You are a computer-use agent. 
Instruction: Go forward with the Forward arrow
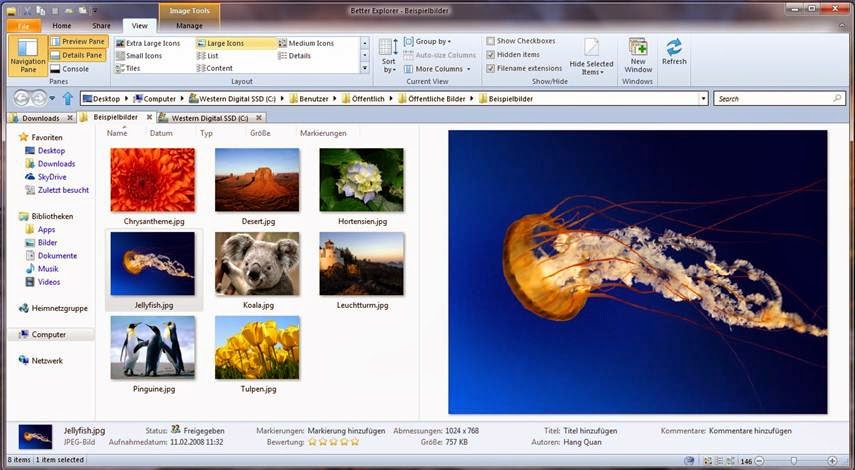coord(39,98)
